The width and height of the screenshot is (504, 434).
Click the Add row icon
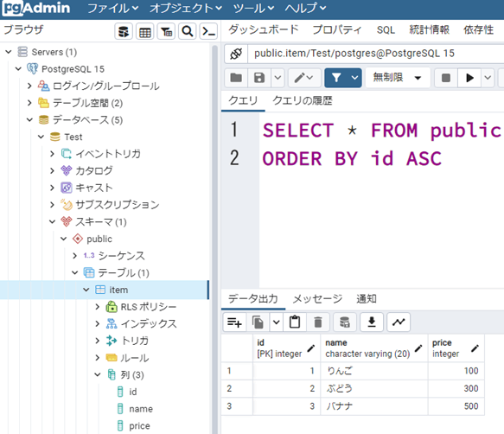coord(234,322)
